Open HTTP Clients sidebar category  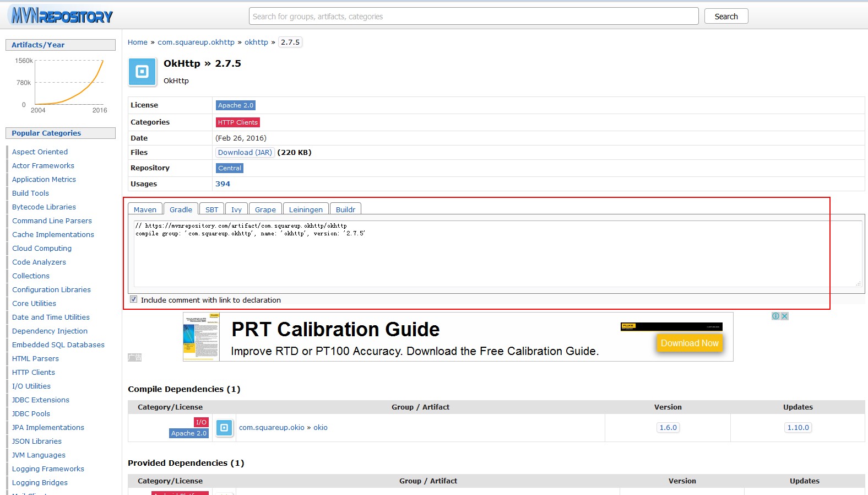[34, 373]
